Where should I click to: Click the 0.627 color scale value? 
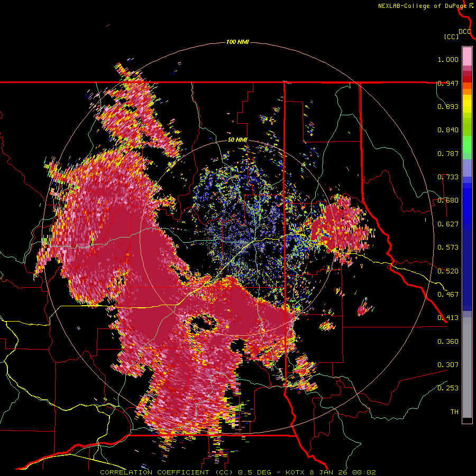tap(448, 224)
